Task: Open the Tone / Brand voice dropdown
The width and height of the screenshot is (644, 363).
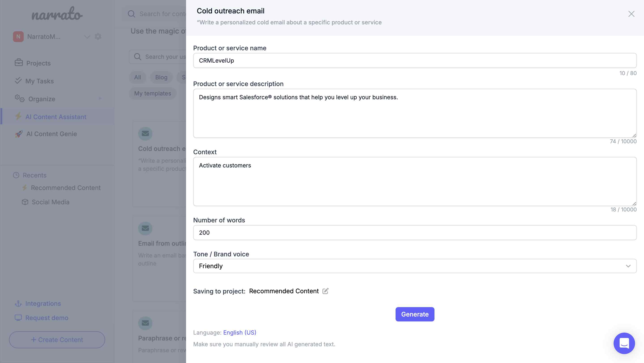Action: pos(415,266)
